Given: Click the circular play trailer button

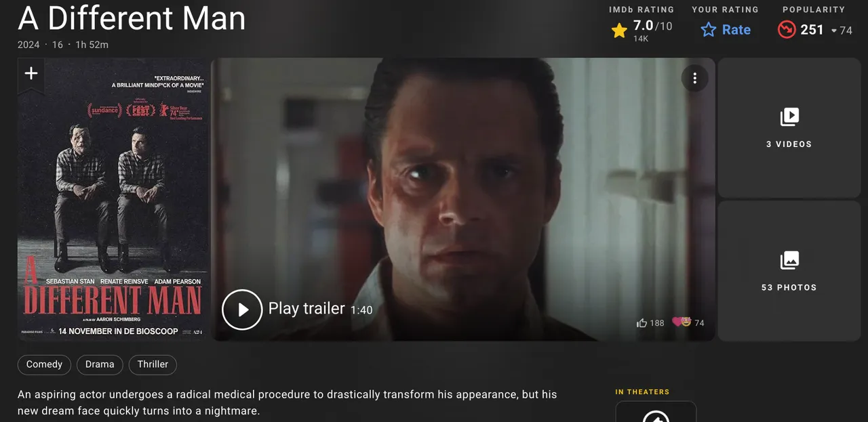Looking at the screenshot, I should (x=242, y=310).
